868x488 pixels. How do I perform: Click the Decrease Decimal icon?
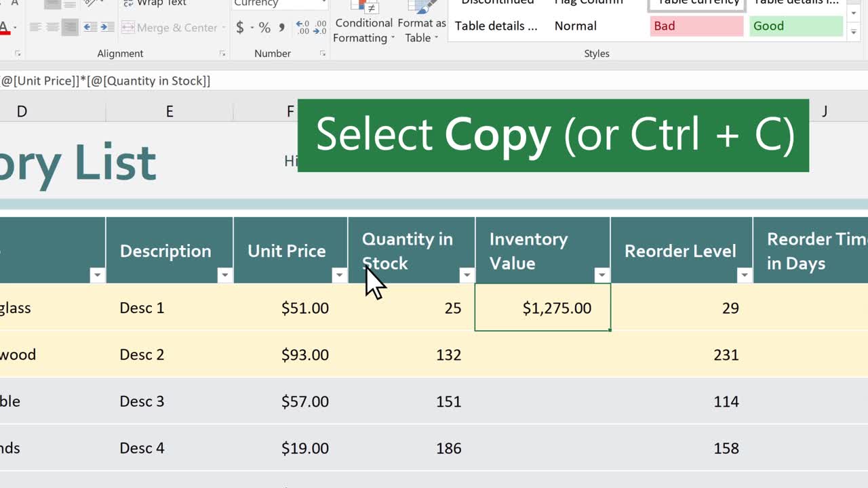(x=319, y=28)
